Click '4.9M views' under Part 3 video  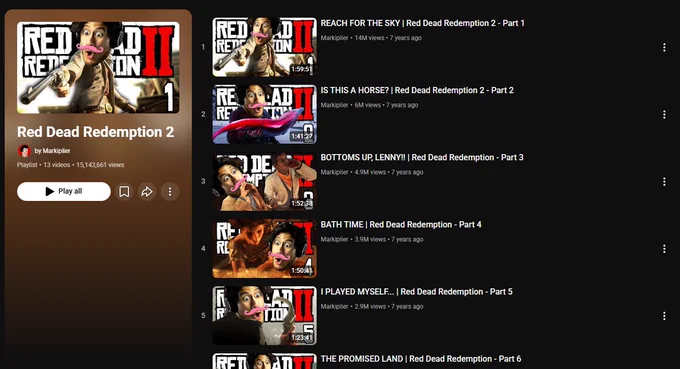(x=370, y=172)
